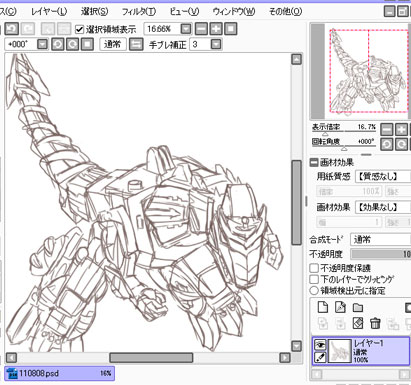Viewport: 411px width, 385px height.
Task: Navigator zoom in plus button
Action: (401, 130)
